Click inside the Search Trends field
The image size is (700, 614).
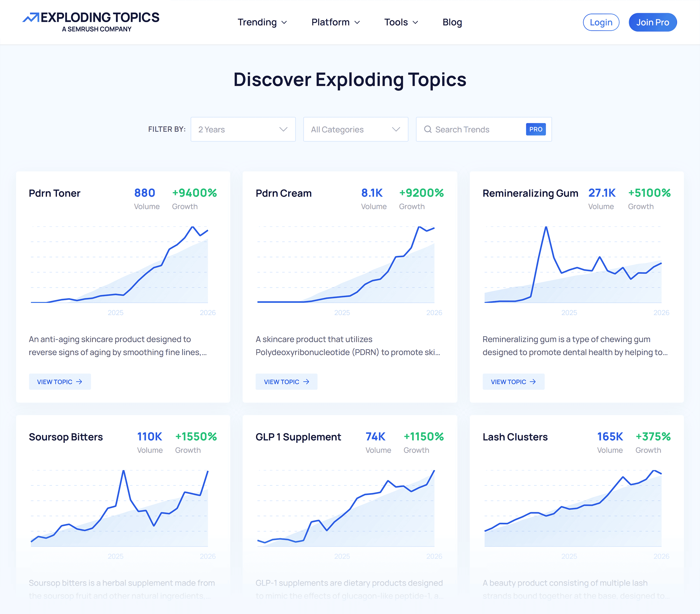coord(473,129)
